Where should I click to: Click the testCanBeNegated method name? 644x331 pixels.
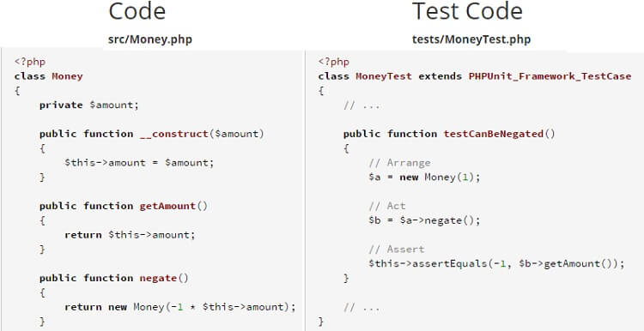point(493,134)
